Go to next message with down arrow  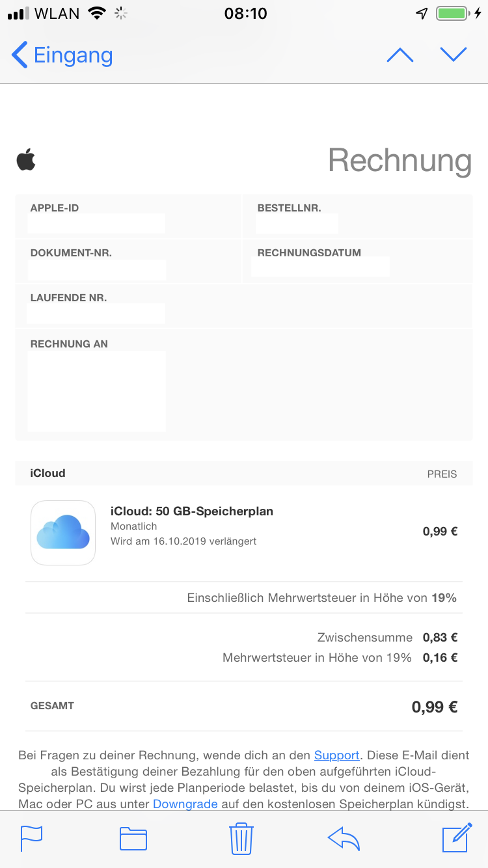[454, 55]
